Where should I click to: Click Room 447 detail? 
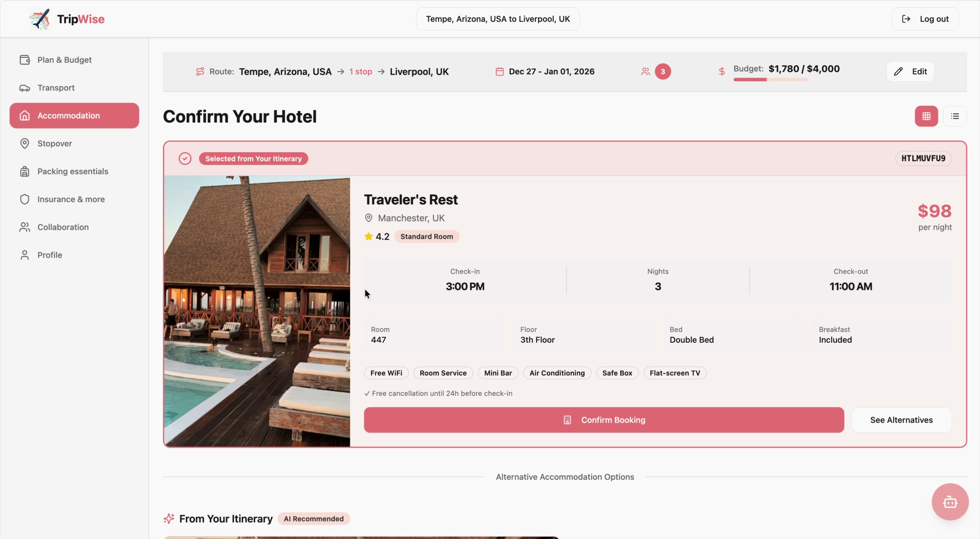434,335
